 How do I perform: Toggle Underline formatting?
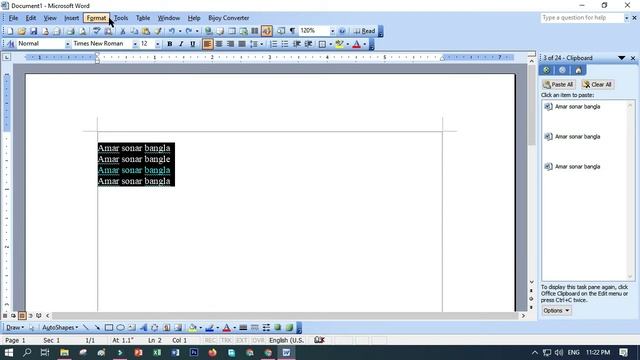pyautogui.click(x=193, y=44)
